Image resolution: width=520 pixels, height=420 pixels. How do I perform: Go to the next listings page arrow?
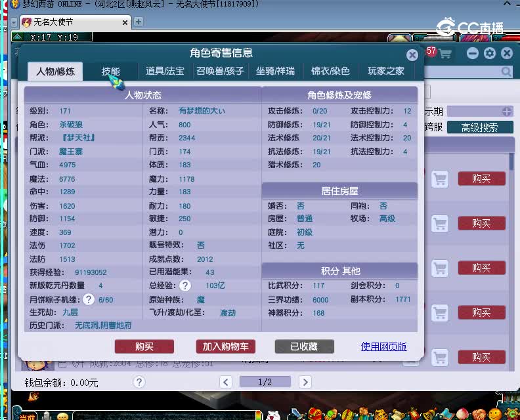(x=305, y=382)
